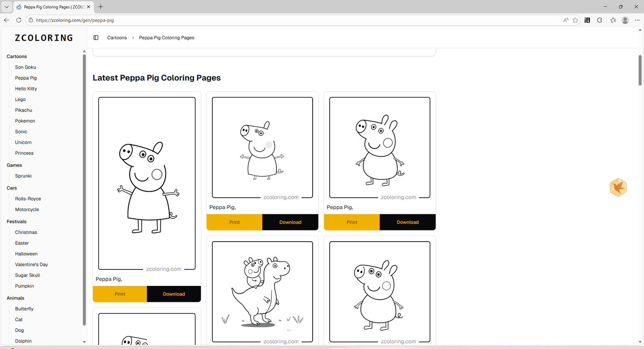Open the Peppa riding a dinosaur image

[x=263, y=292]
